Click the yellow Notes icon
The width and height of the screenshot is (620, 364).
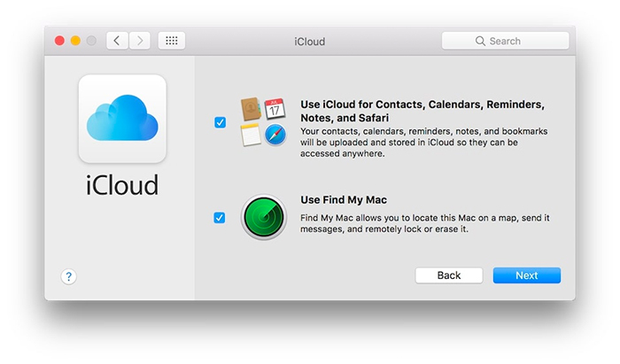tap(251, 134)
